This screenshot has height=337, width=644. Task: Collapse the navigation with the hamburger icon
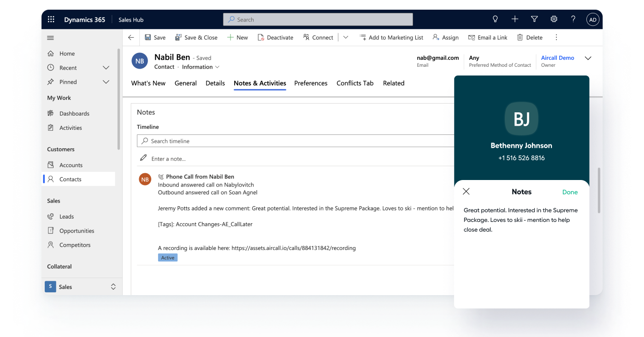[50, 37]
